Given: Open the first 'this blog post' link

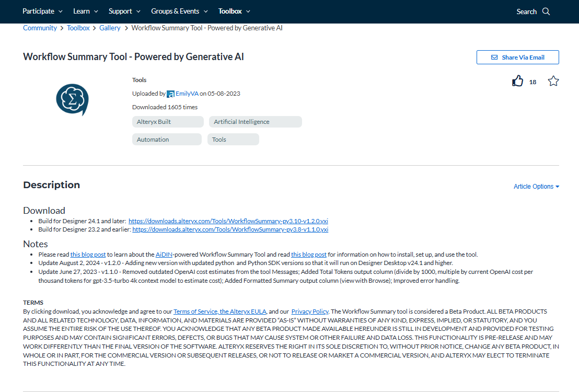Looking at the screenshot, I should tap(88, 255).
